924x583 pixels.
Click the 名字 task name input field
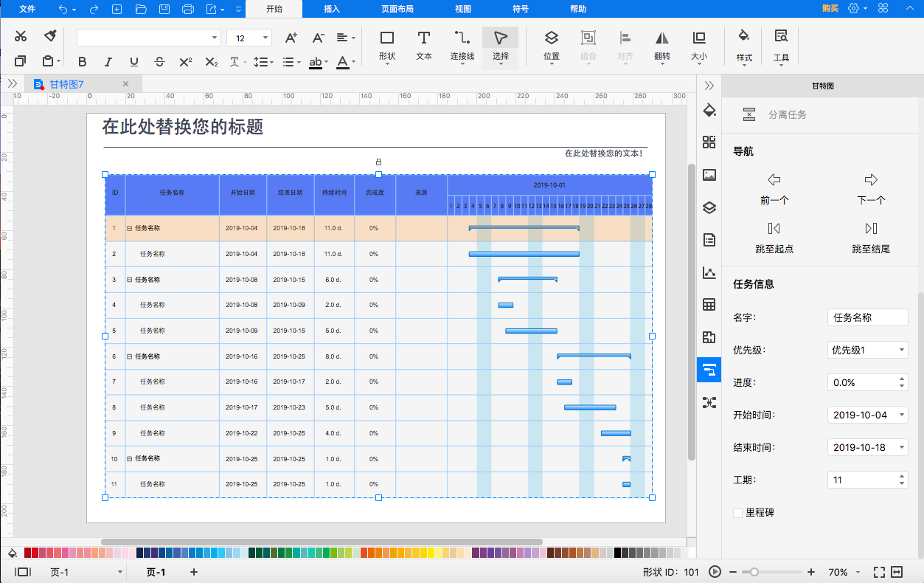pos(867,317)
